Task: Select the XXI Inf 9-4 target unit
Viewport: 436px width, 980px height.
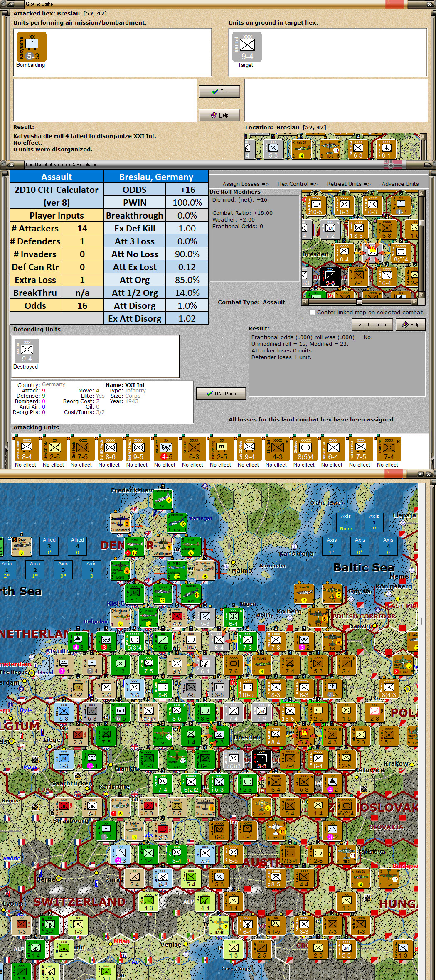Action: point(247,47)
